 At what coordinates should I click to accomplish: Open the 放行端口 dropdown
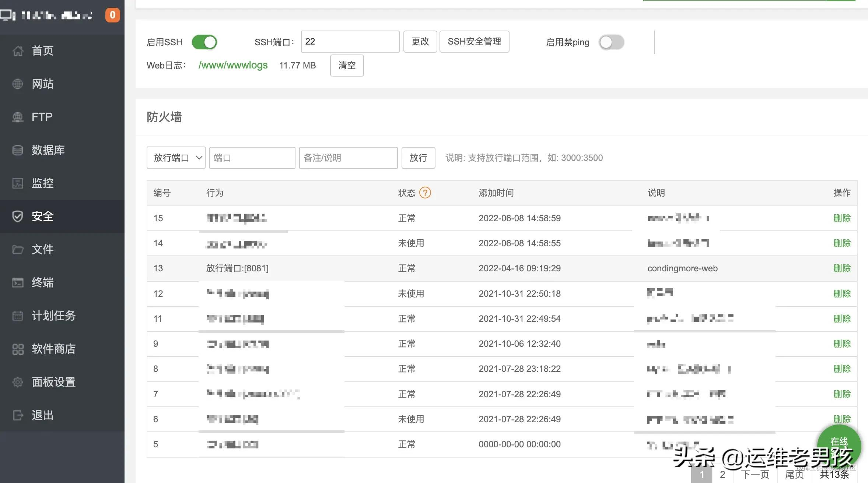tap(176, 158)
